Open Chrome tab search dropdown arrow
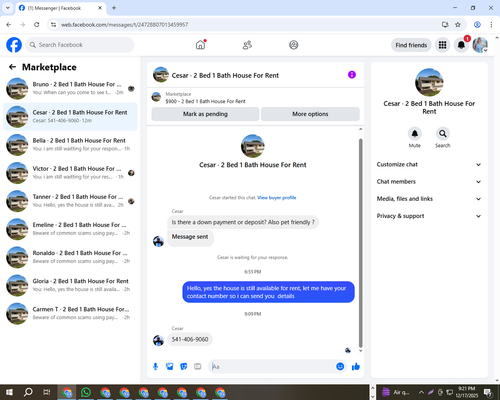Screen dimensions: 500x400 (x=7, y=8)
